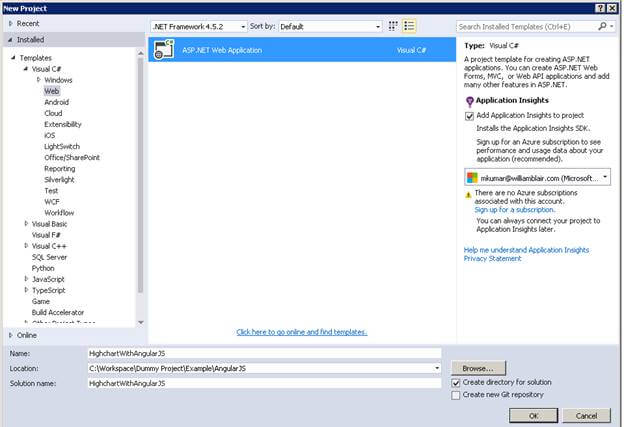The image size is (624, 427).
Task: Collapse the Visual C# node
Action: pos(26,69)
